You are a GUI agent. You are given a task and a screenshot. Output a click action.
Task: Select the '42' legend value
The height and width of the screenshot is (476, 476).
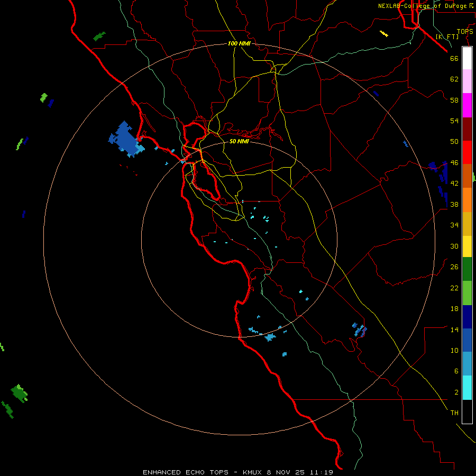(454, 184)
